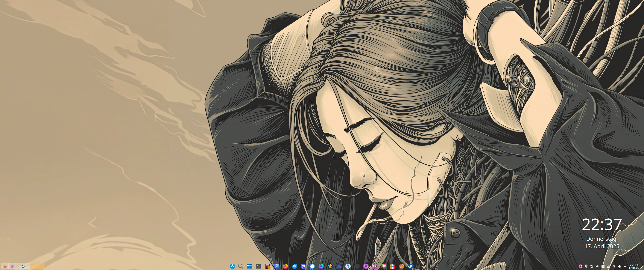
Task: Open the audio volume tray icon
Action: coord(619,266)
